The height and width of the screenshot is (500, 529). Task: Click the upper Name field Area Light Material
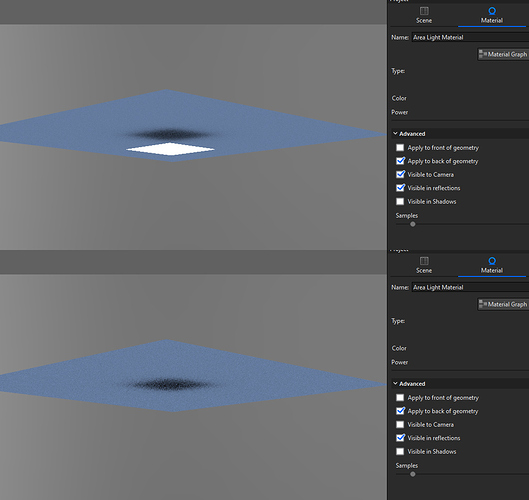pos(470,37)
